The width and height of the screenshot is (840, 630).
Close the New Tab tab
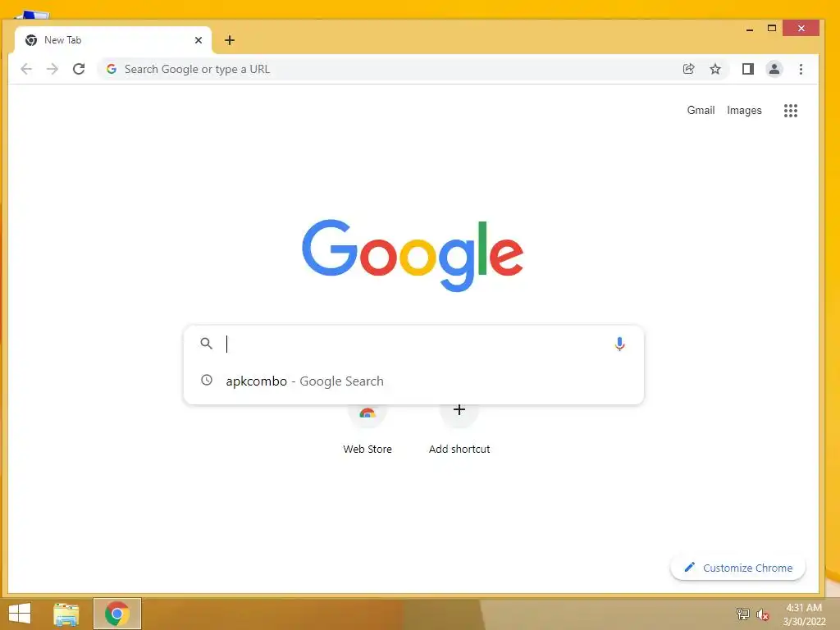199,40
